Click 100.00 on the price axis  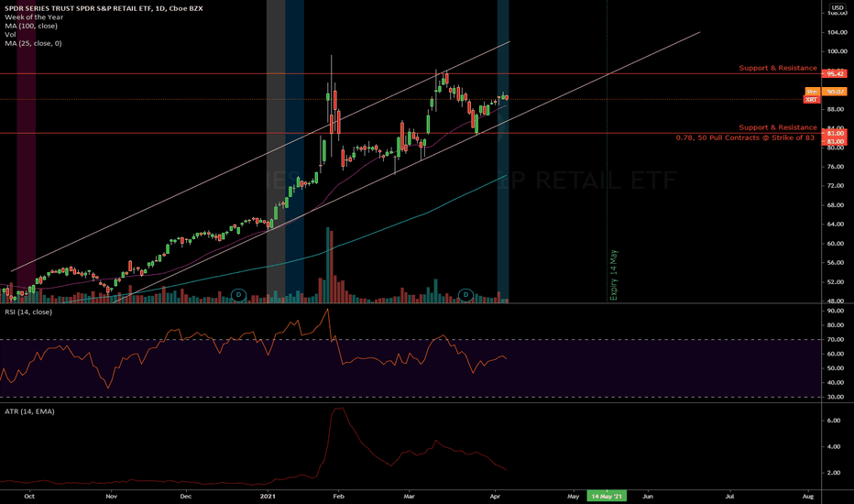pos(836,51)
